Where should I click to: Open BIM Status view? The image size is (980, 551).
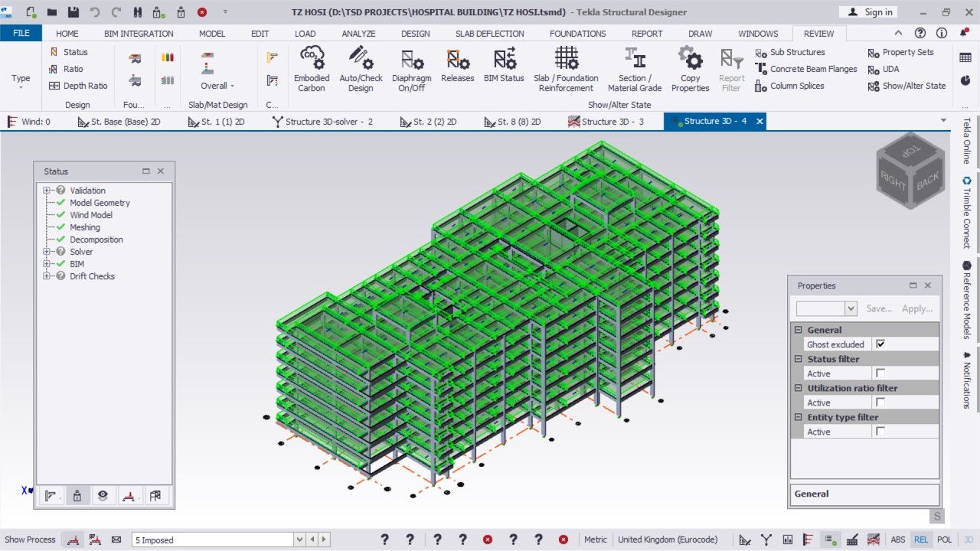(504, 66)
